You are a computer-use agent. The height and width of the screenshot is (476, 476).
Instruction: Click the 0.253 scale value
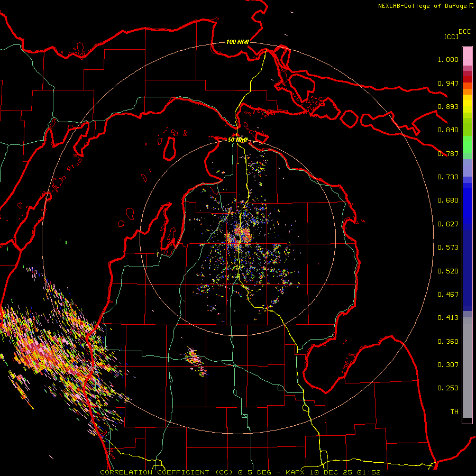pos(448,388)
